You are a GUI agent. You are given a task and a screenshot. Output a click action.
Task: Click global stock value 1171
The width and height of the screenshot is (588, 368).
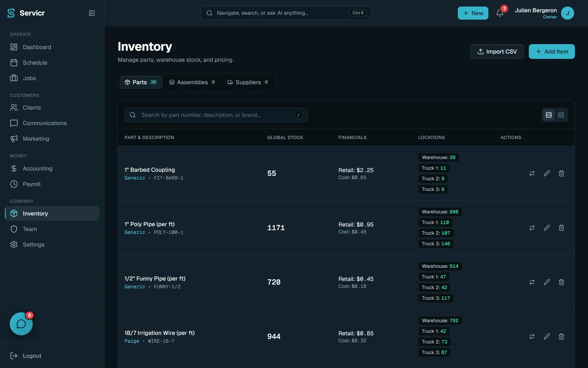(x=276, y=228)
